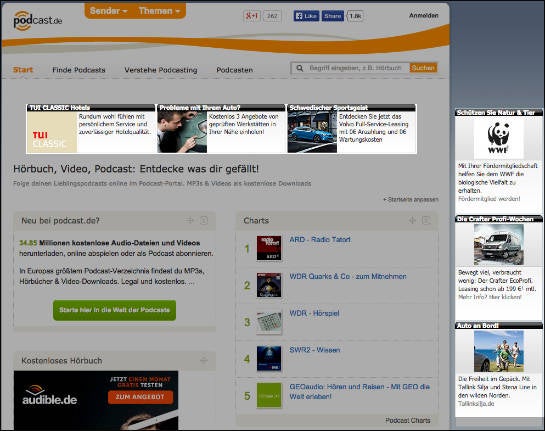Screen dimensions: 545x431
Task: Click the car mechanic ad image
Action: (x=182, y=132)
